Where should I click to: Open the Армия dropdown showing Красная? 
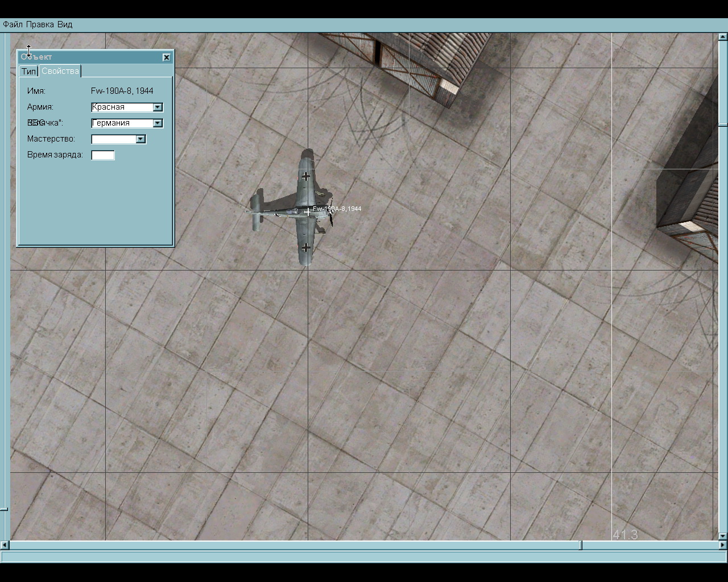(127, 107)
